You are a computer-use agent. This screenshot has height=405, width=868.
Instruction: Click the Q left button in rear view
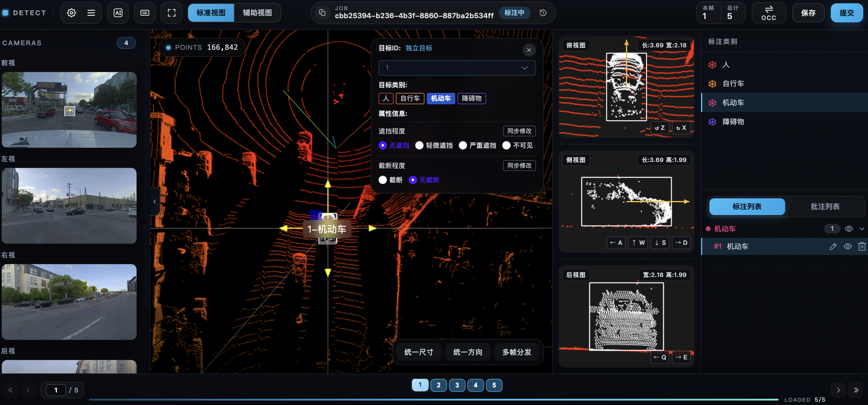tap(659, 357)
